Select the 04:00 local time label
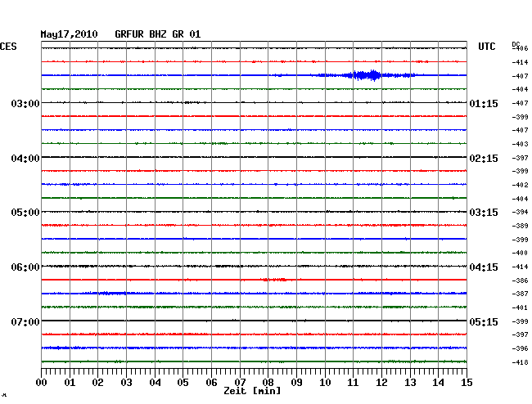Image resolution: width=532 pixels, height=404 pixels. (25, 159)
